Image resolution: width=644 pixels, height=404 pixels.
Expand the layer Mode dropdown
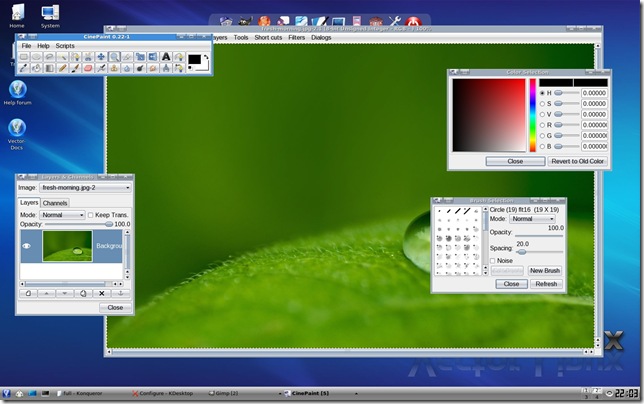coord(63,215)
